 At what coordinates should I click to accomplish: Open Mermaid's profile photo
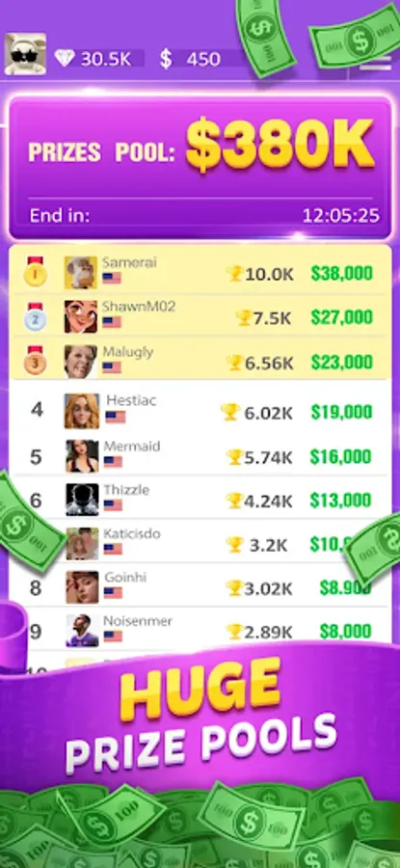tap(83, 456)
